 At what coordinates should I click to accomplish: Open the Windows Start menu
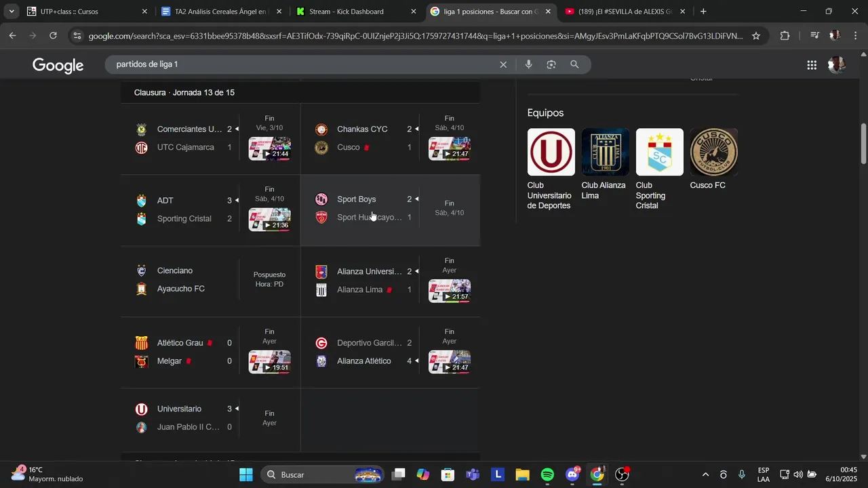tap(245, 474)
